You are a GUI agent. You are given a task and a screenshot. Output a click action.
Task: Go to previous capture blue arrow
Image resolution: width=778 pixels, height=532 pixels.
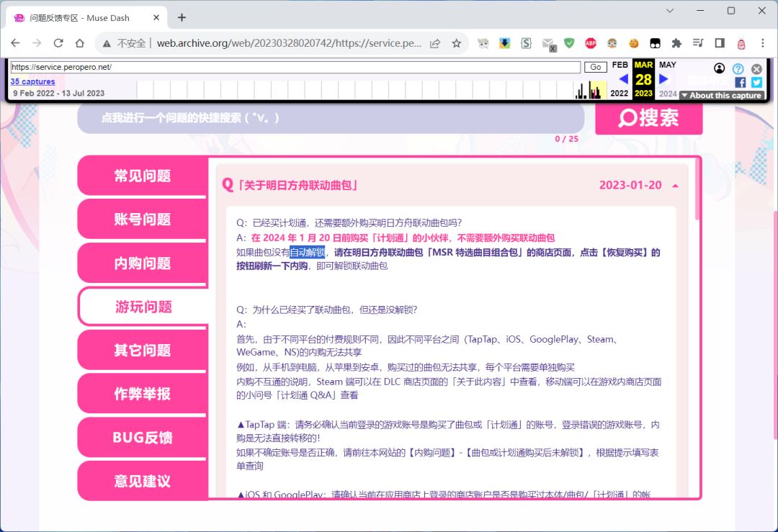[624, 79]
